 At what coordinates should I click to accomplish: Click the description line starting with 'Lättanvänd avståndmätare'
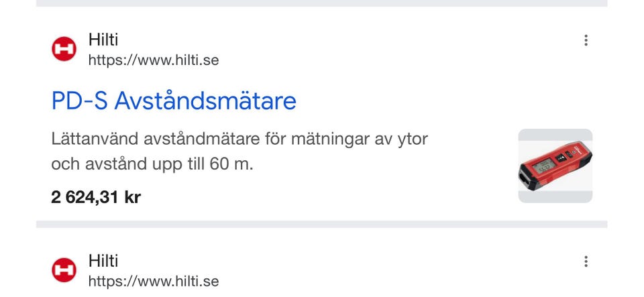pos(239,140)
